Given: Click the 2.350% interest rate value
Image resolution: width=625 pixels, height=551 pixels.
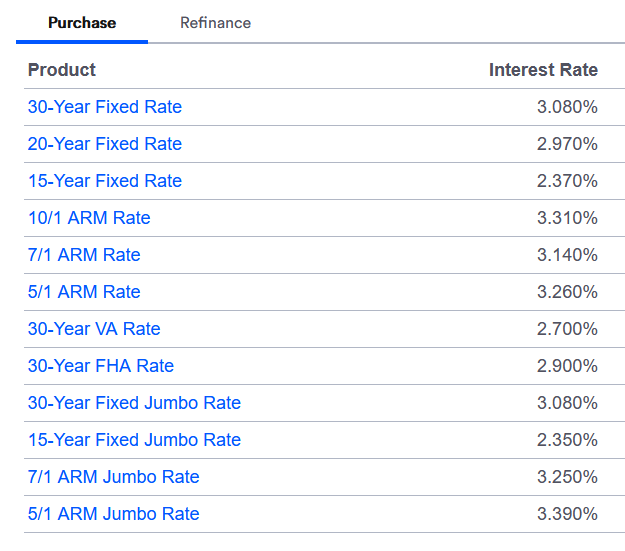Looking at the screenshot, I should 567,440.
